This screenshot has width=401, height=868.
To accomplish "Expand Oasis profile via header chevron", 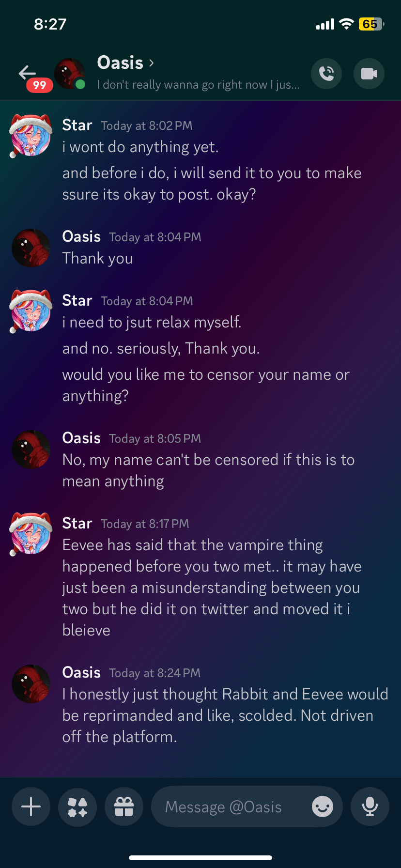I will pyautogui.click(x=152, y=63).
